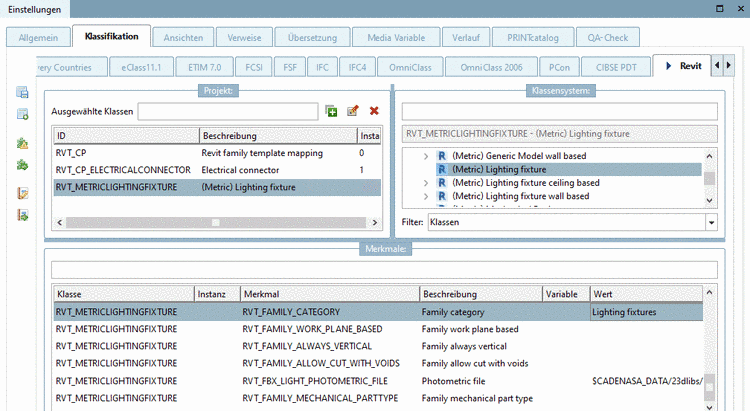Select the OmniClass classification tab
The image size is (750, 411).
[410, 67]
